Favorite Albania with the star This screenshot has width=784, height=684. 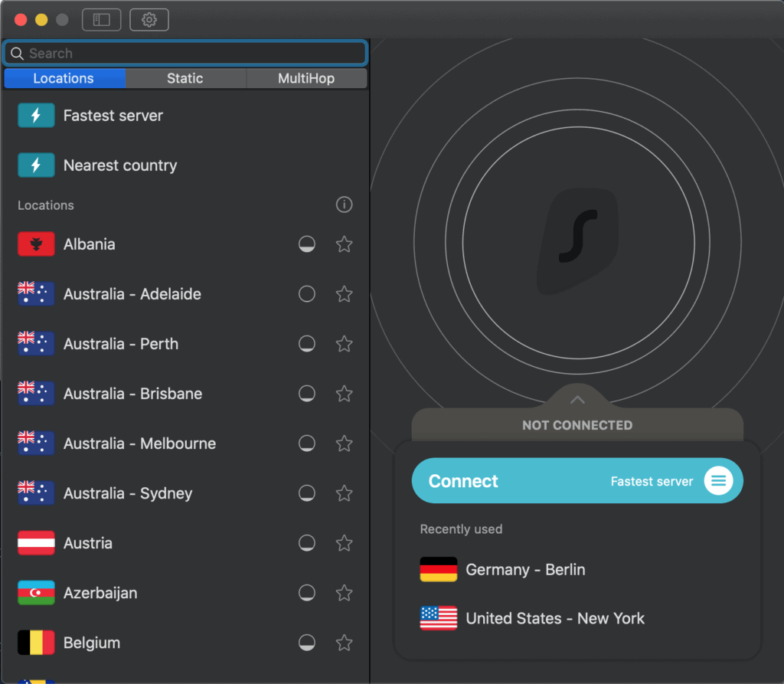(x=345, y=244)
